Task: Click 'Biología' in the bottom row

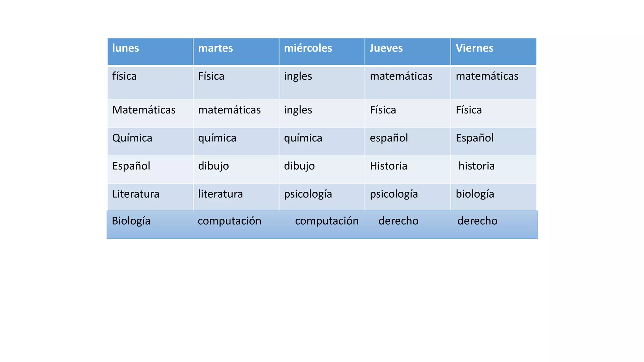Action: 131,221
